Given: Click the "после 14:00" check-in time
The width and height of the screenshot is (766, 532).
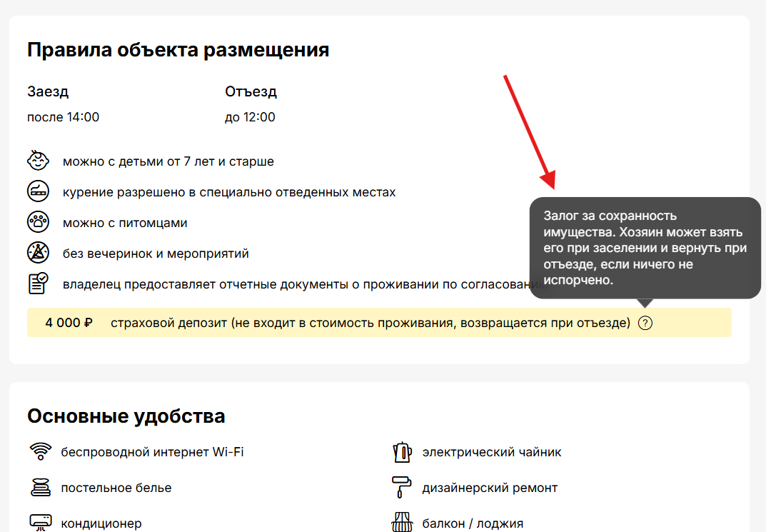Looking at the screenshot, I should coord(63,117).
